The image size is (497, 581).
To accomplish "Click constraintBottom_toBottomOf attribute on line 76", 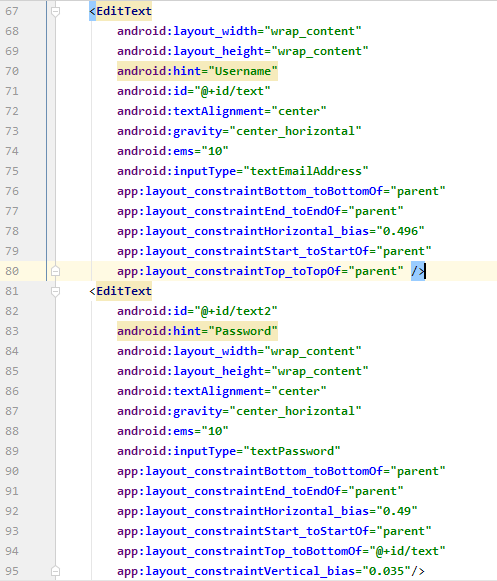I will pos(250,191).
